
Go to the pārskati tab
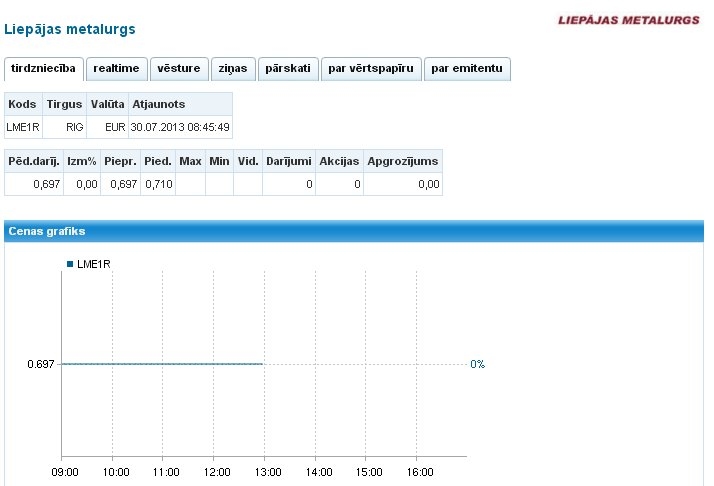pos(288,69)
